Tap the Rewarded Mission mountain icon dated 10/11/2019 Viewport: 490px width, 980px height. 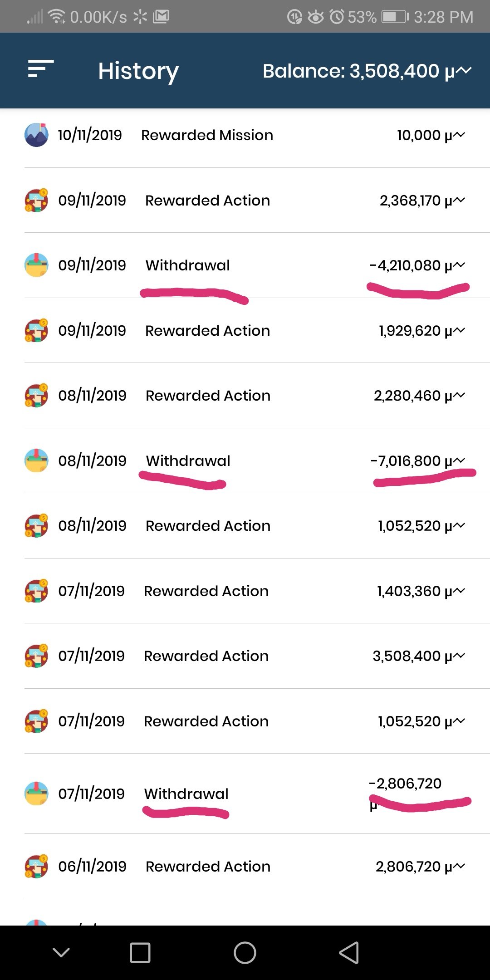tap(36, 135)
